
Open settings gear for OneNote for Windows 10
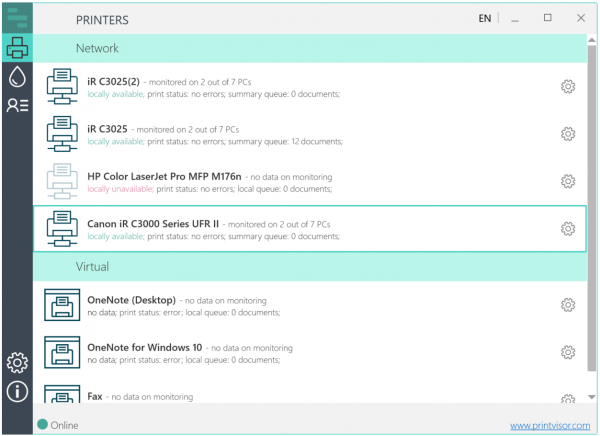567,352
